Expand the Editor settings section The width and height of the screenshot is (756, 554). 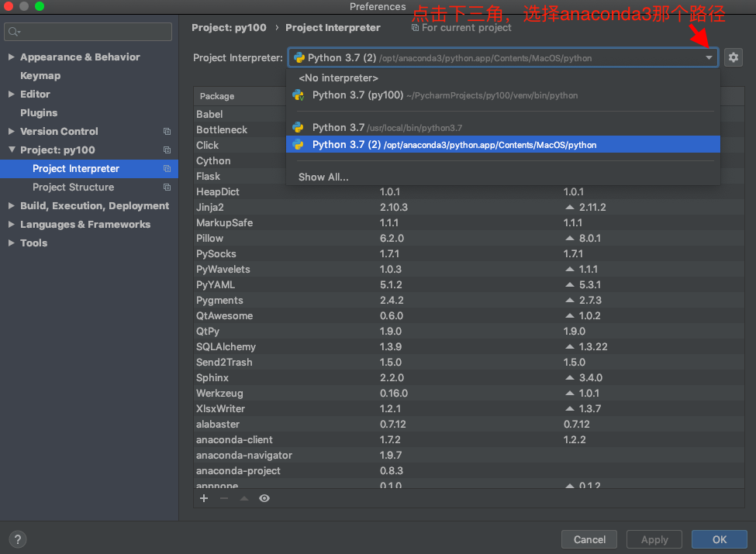pos(11,94)
